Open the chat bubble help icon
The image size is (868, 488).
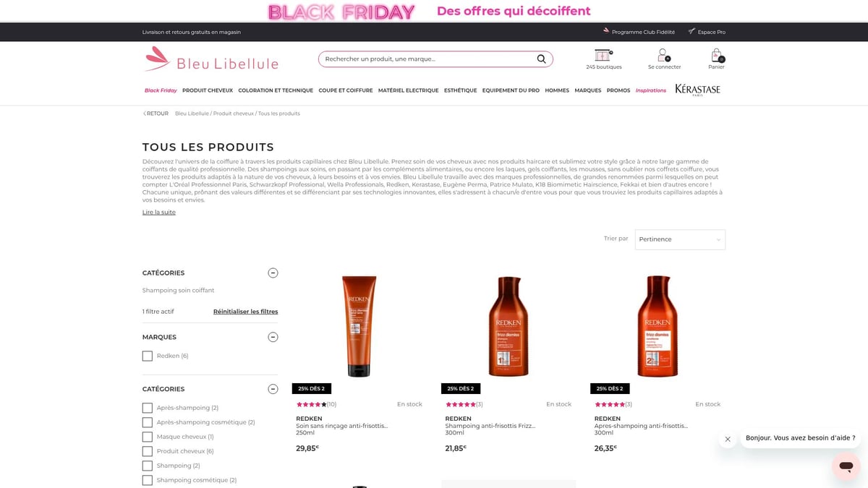pos(846,466)
